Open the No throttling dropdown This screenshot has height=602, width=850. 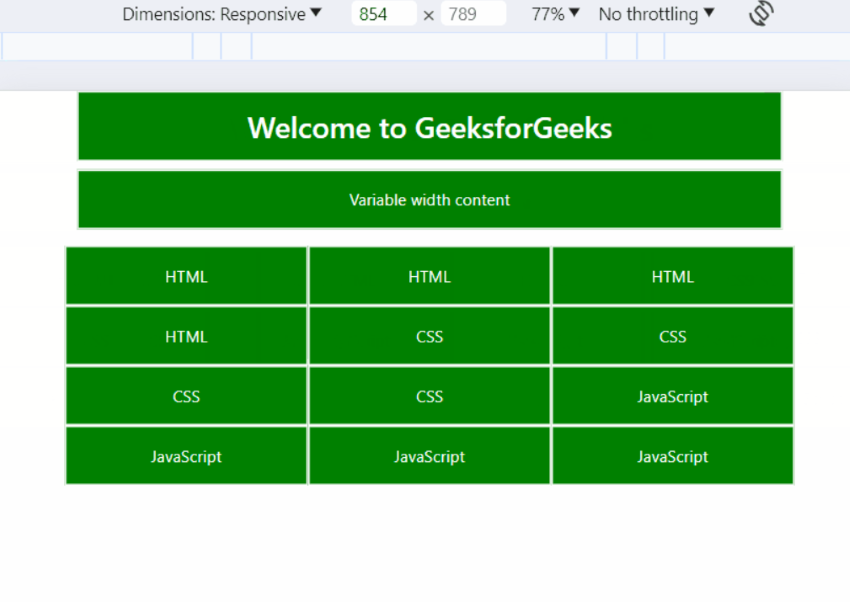(656, 14)
